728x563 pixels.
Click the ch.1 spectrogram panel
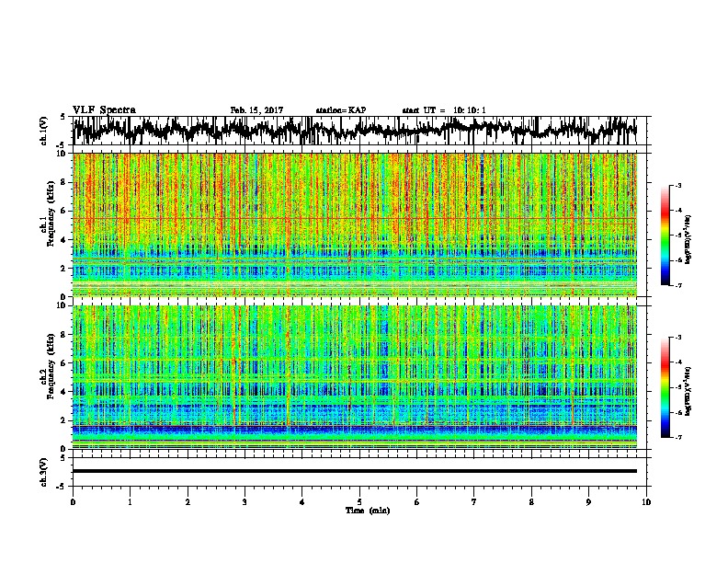click(x=355, y=224)
